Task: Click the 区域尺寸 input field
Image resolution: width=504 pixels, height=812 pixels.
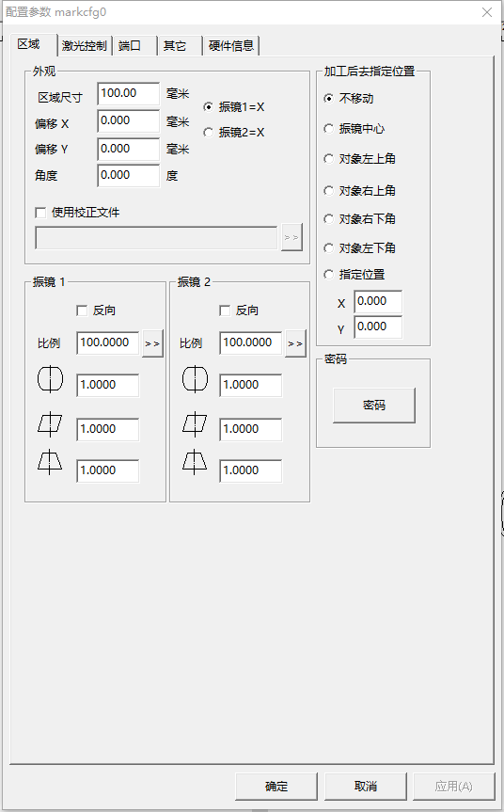Action: [128, 94]
